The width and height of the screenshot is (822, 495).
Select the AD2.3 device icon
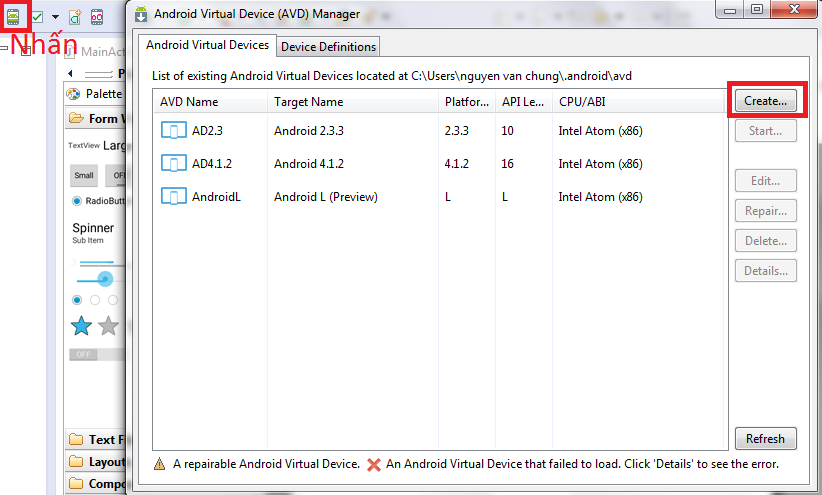coord(174,130)
